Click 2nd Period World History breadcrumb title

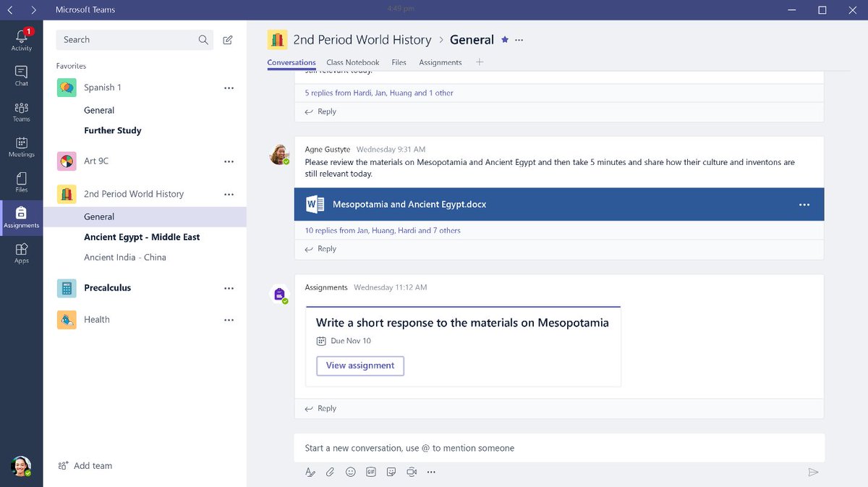[x=362, y=40]
